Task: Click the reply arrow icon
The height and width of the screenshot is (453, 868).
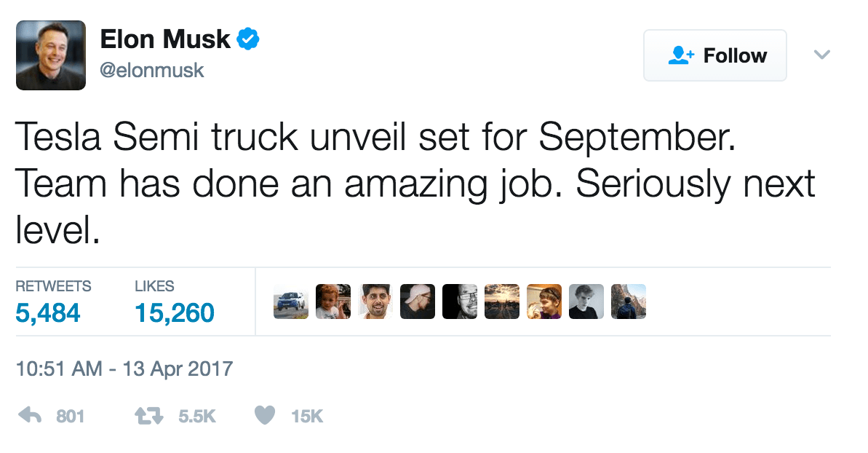Action: pyautogui.click(x=29, y=416)
